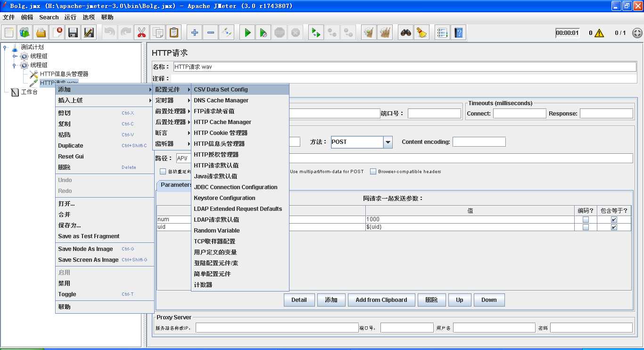Select 禁用 in the context menu

(105, 283)
